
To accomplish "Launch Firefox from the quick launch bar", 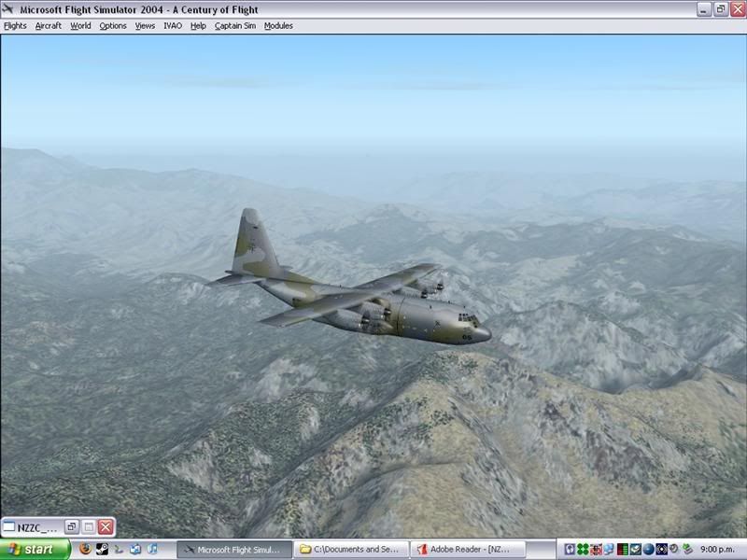I will pos(86,550).
